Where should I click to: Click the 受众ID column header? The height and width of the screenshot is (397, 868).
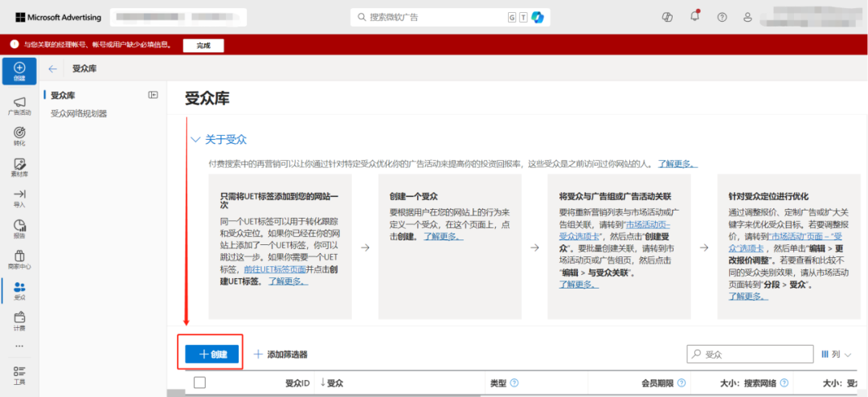297,383
